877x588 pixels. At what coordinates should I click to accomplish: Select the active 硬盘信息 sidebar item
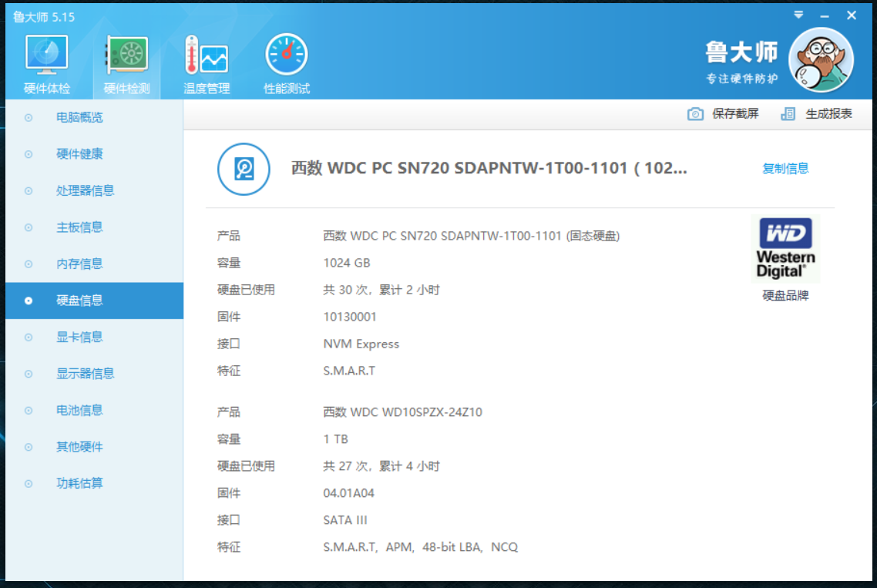(x=95, y=301)
